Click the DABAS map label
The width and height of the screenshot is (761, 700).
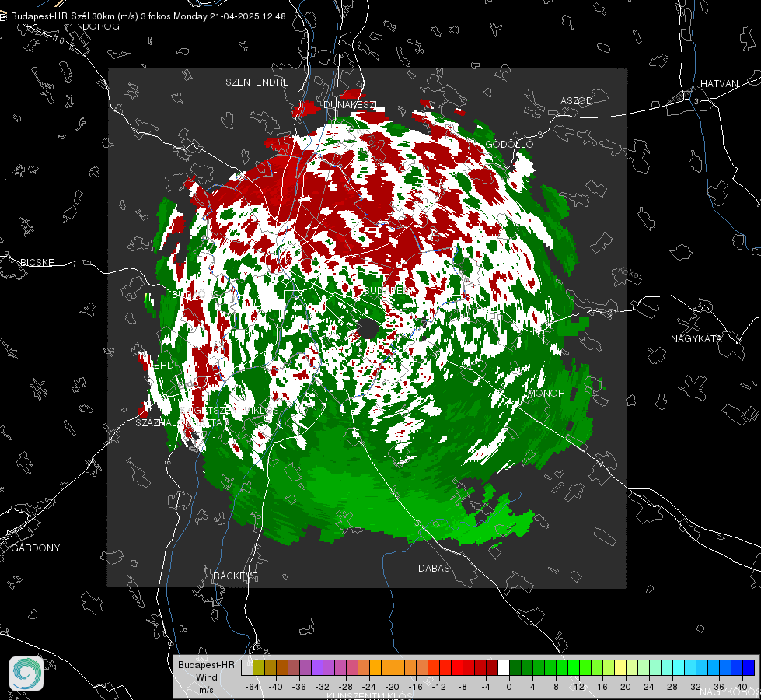coord(434,569)
